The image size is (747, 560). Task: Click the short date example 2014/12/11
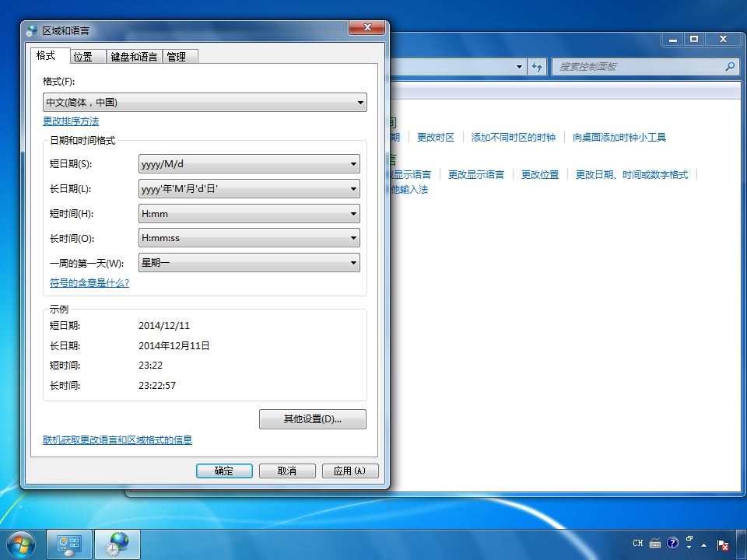(x=164, y=326)
